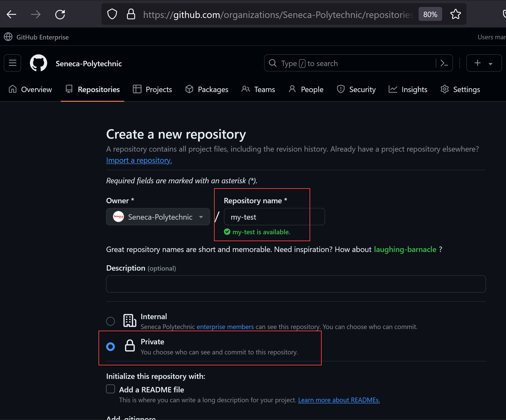This screenshot has height=420, width=506.
Task: View the Insights tab
Action: pyautogui.click(x=408, y=90)
